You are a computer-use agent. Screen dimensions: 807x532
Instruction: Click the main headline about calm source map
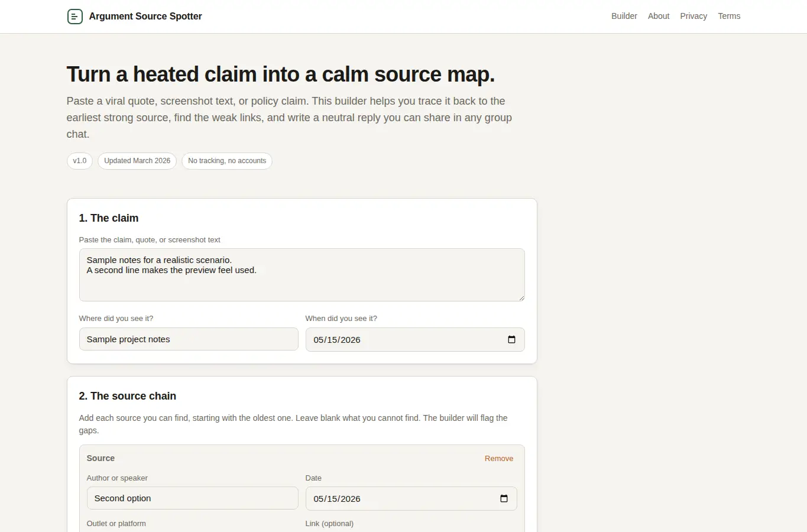coord(281,74)
